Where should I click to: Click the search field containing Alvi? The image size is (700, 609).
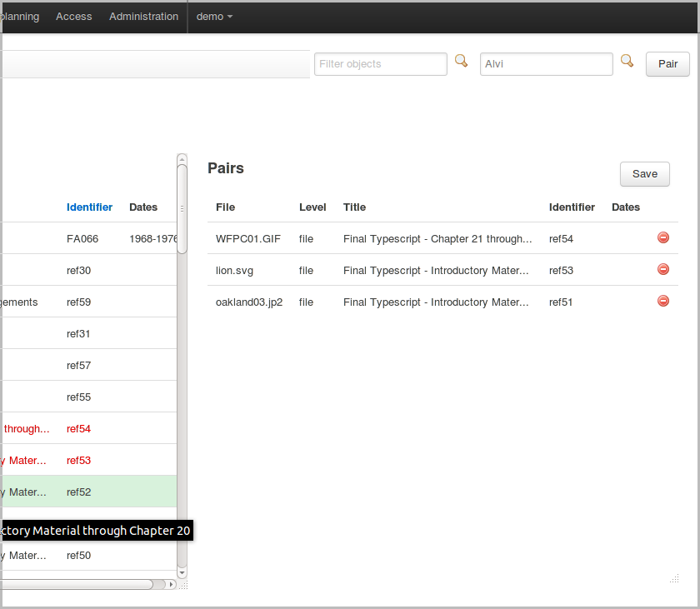(546, 64)
